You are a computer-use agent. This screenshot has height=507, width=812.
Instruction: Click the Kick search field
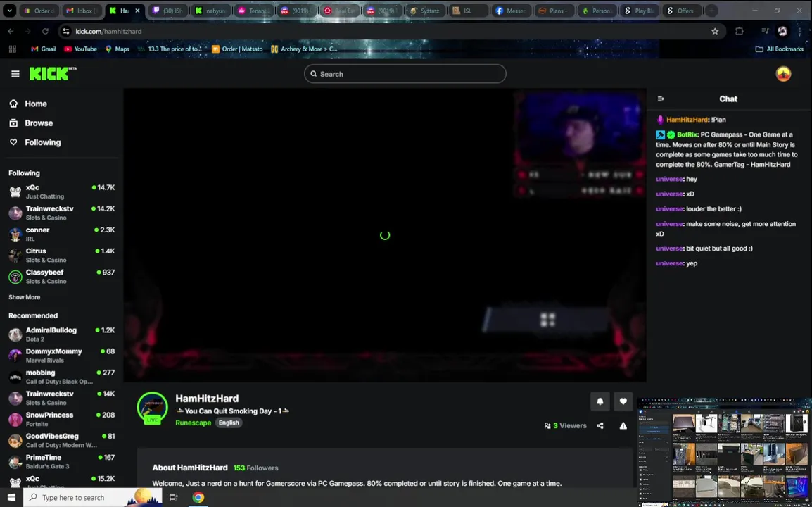(x=405, y=74)
